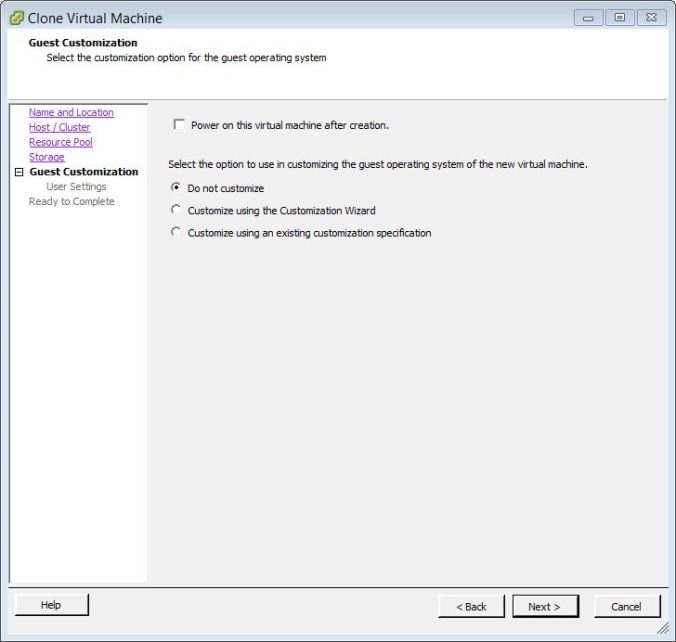The height and width of the screenshot is (642, 676).
Task: Proceed with the Next button
Action: click(x=545, y=606)
